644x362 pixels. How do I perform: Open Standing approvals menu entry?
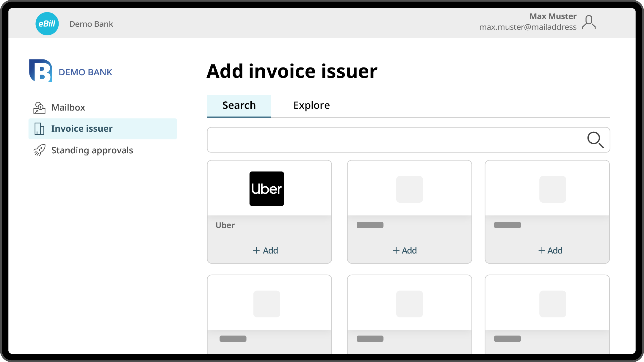coord(92,150)
